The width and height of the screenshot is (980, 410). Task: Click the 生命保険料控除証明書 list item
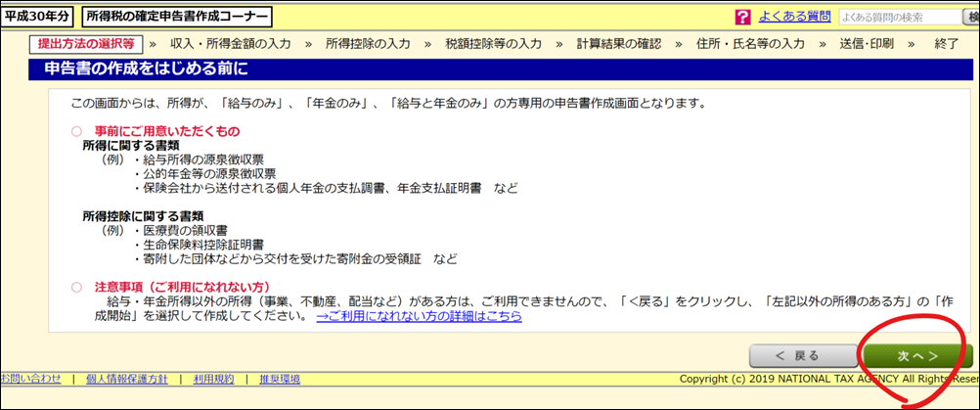[199, 245]
